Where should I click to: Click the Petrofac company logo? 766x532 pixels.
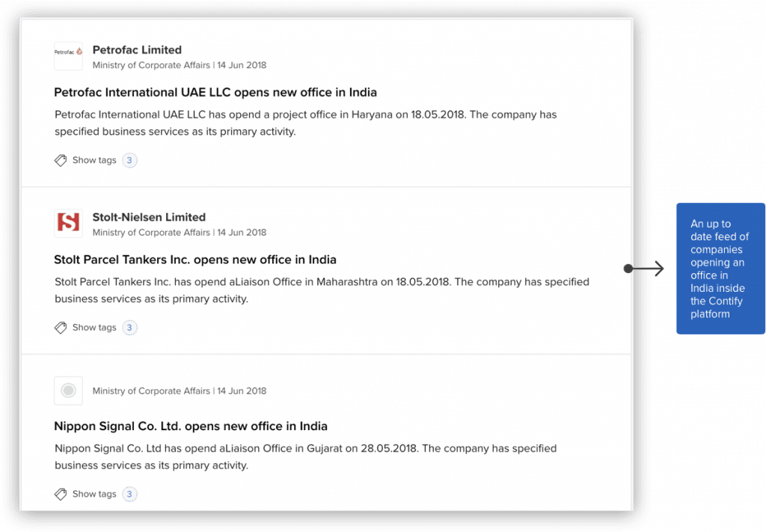(68, 56)
